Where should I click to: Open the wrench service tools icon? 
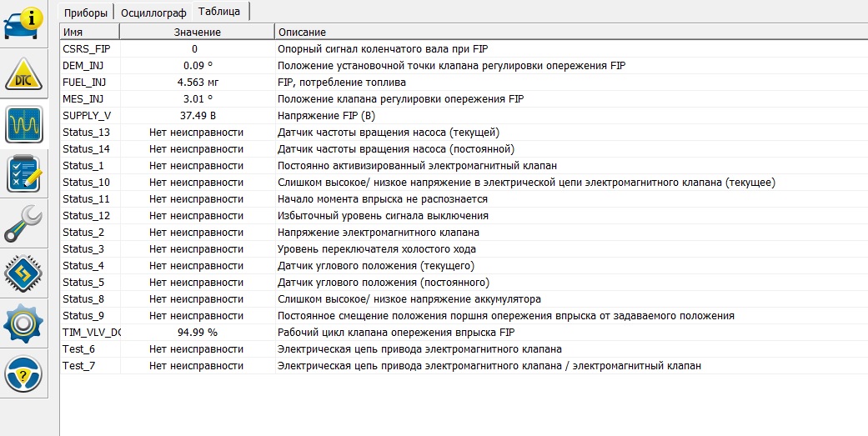tap(24, 223)
